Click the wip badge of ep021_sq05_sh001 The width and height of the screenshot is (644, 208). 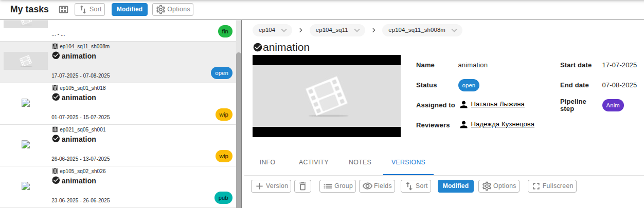224,156
